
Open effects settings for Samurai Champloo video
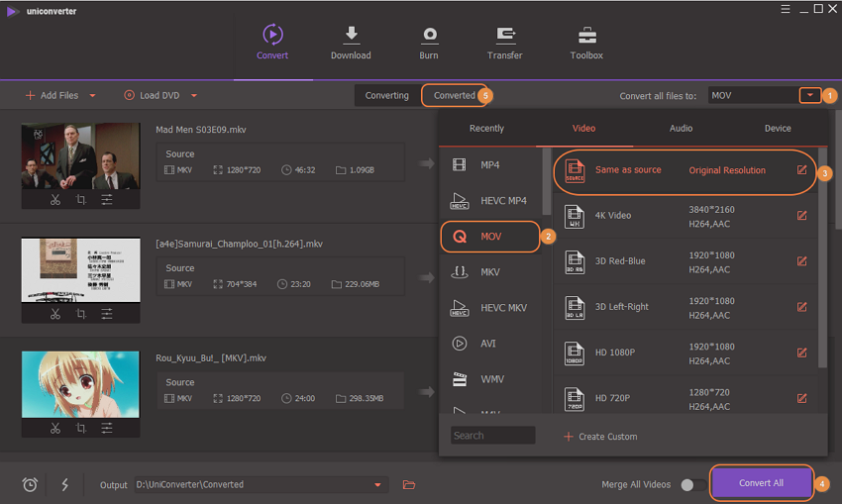click(x=107, y=314)
